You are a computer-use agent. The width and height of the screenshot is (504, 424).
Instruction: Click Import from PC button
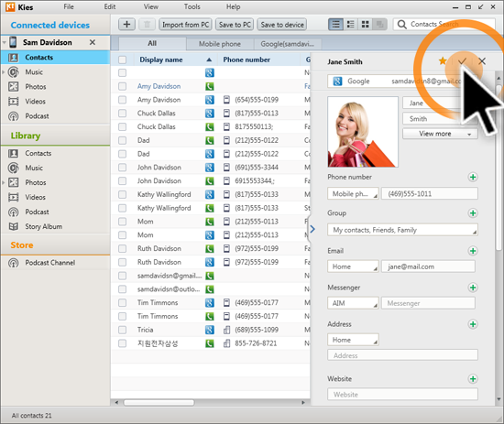[185, 25]
